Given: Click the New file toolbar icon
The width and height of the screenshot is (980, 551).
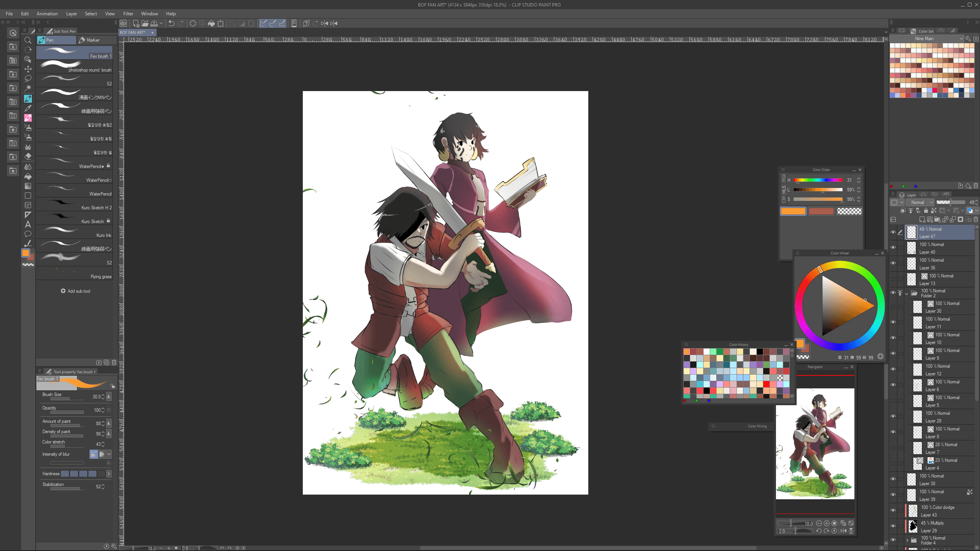Looking at the screenshot, I should pyautogui.click(x=136, y=23).
